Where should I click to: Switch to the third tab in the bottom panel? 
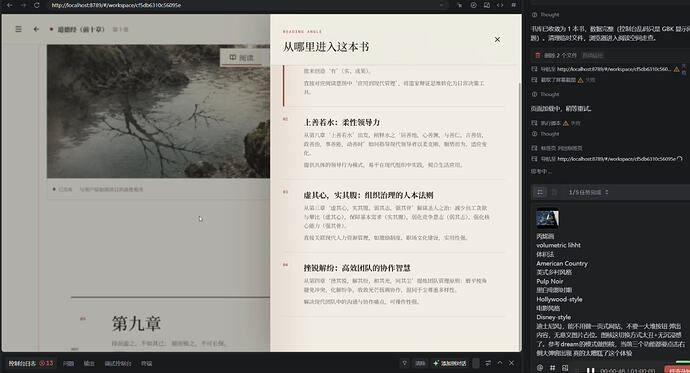[x=89, y=363]
